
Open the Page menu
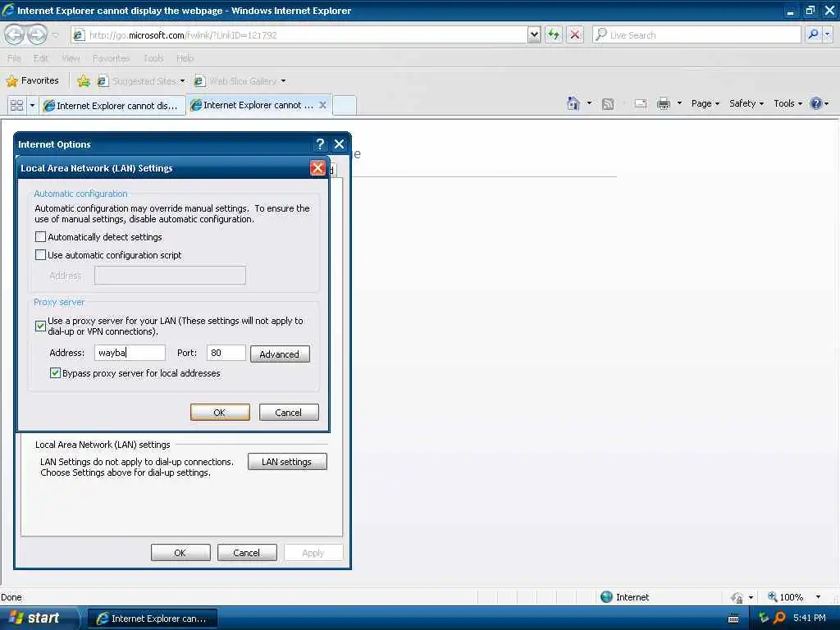[x=705, y=103]
